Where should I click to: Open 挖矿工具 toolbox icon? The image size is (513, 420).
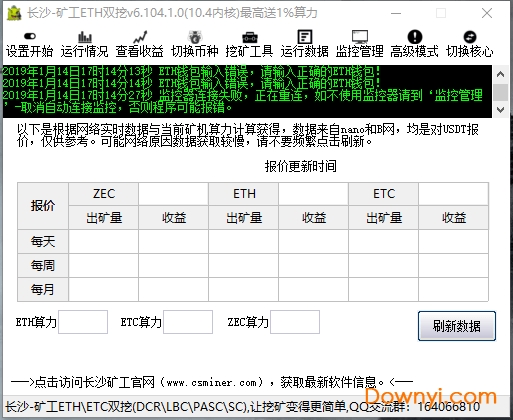click(x=250, y=37)
